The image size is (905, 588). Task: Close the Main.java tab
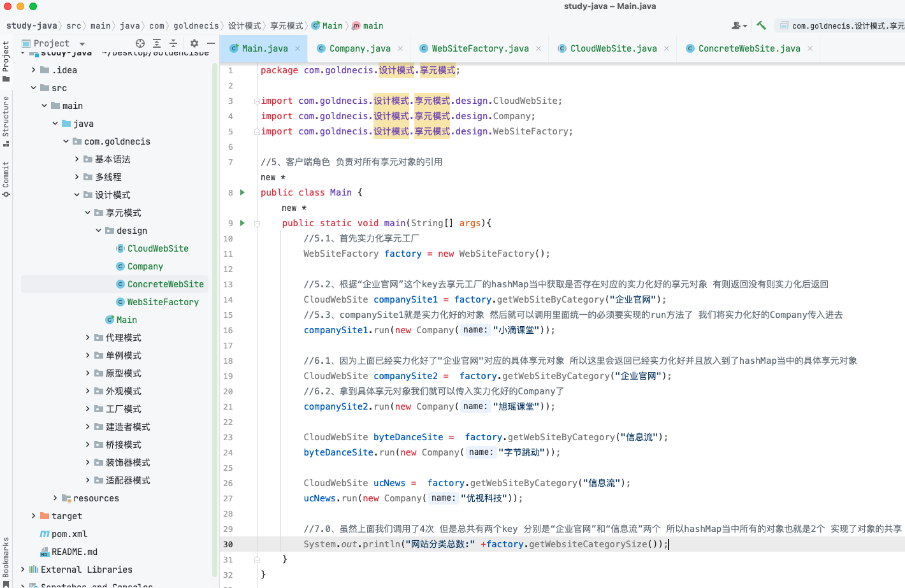click(297, 48)
